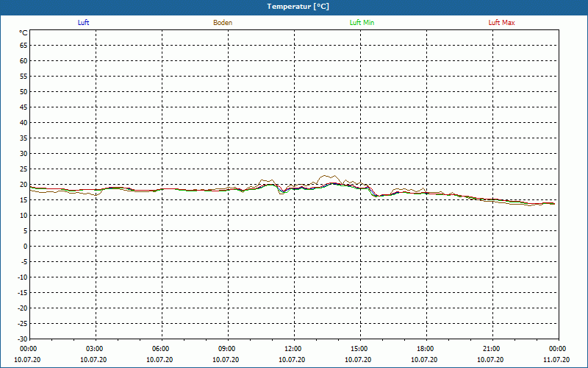588x368 pixels.
Task: Click the 65 y-axis label
Action: tap(24, 46)
